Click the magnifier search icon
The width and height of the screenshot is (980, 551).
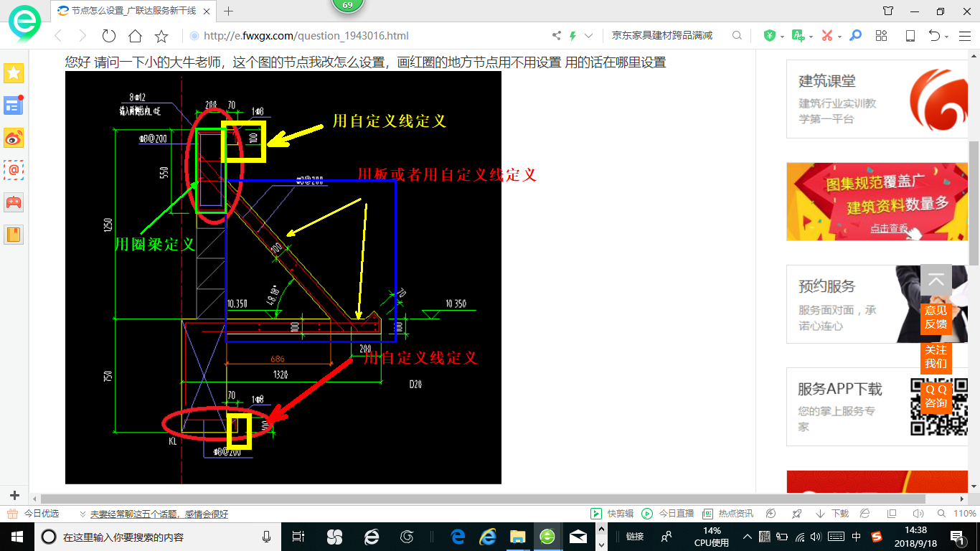coord(737,36)
